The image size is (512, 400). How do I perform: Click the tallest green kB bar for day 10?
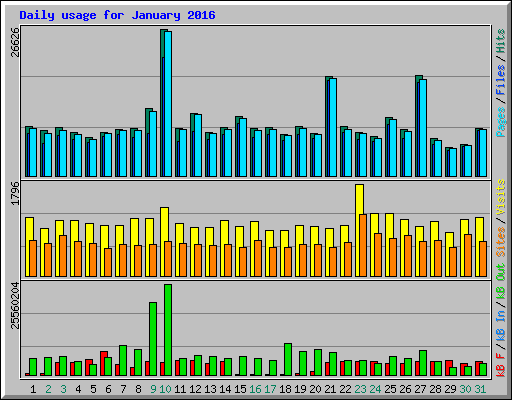pos(168,330)
